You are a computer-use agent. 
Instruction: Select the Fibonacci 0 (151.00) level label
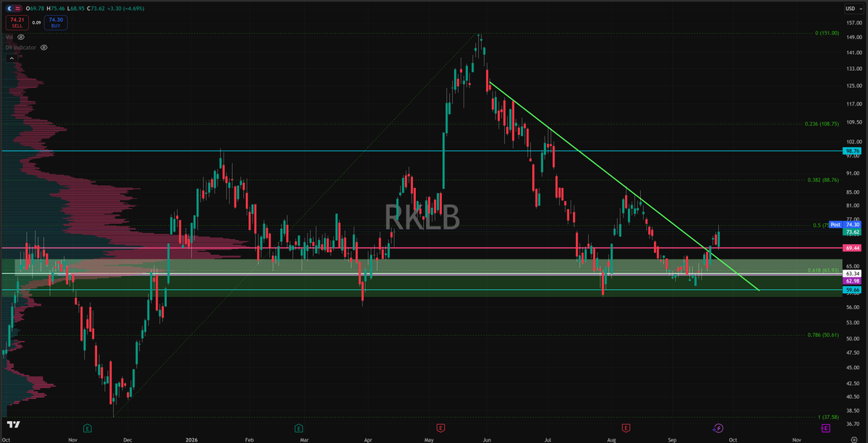[x=826, y=33]
